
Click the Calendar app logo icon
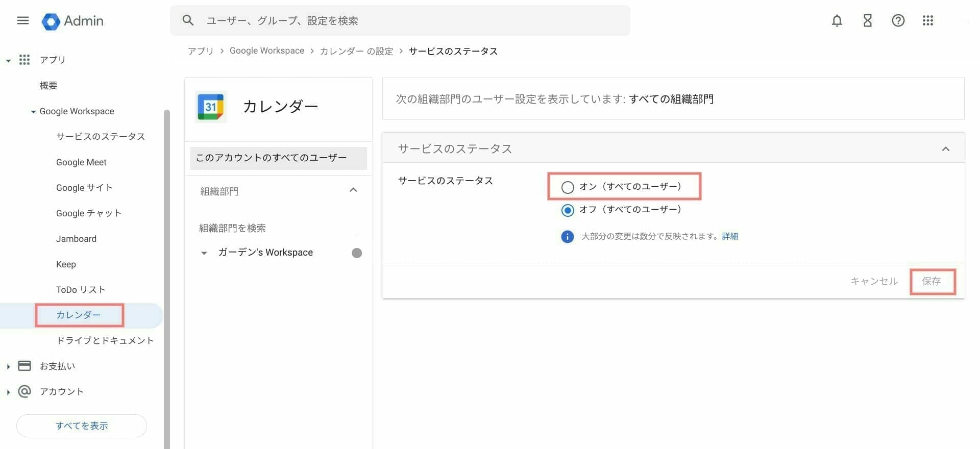pos(210,107)
